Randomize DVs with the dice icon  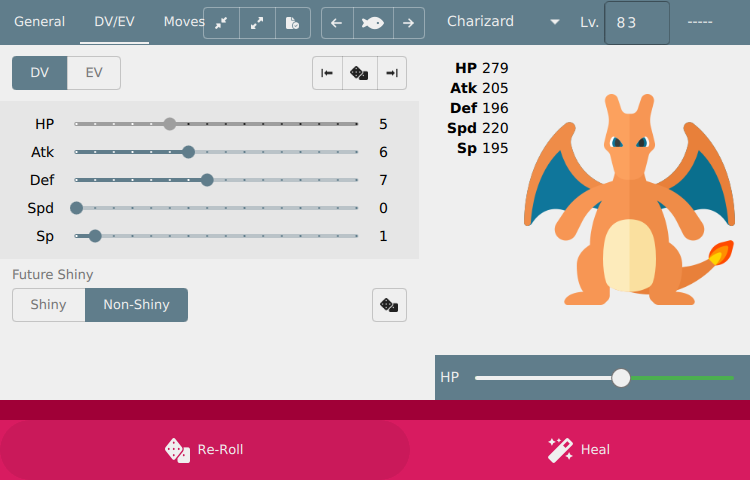tap(360, 73)
